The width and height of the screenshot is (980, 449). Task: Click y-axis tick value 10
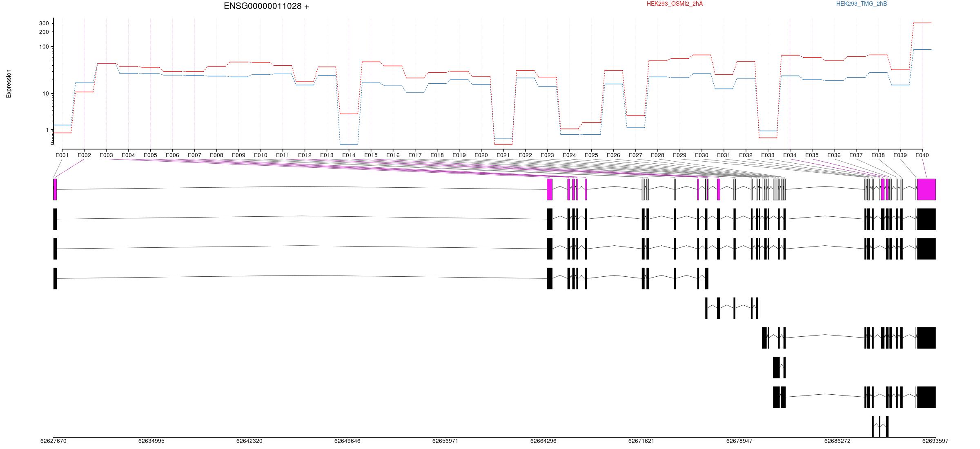click(x=46, y=93)
